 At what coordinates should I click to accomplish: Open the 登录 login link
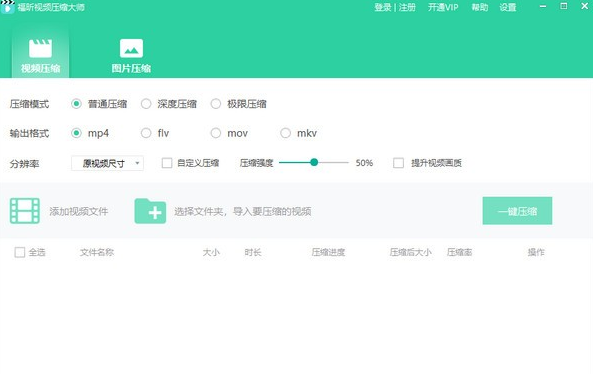383,8
